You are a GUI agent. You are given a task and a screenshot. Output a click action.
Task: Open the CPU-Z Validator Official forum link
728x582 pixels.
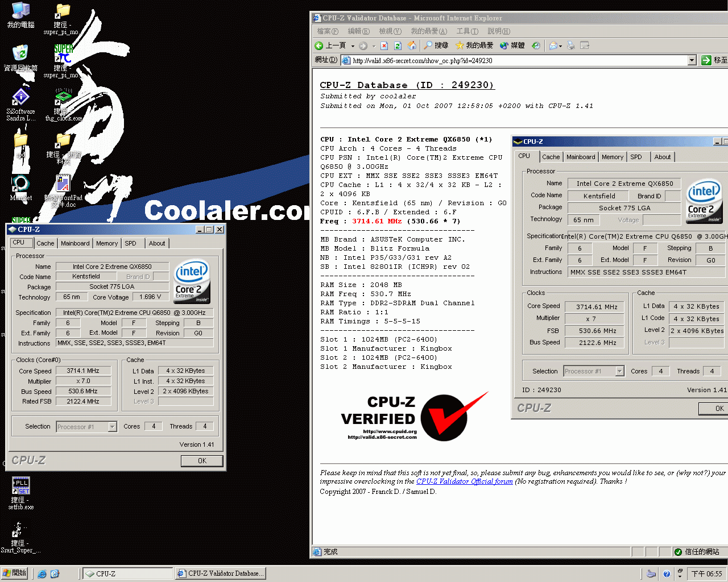click(x=465, y=481)
